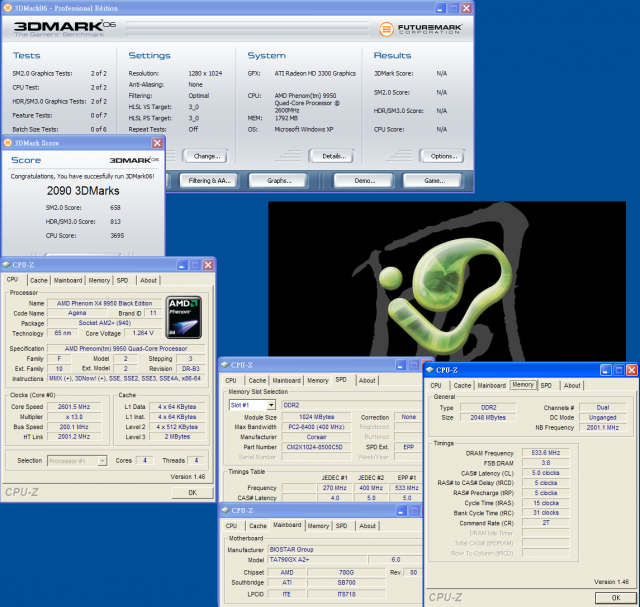The height and width of the screenshot is (607, 640).
Task: Click the system Details... button
Action: pos(333,156)
